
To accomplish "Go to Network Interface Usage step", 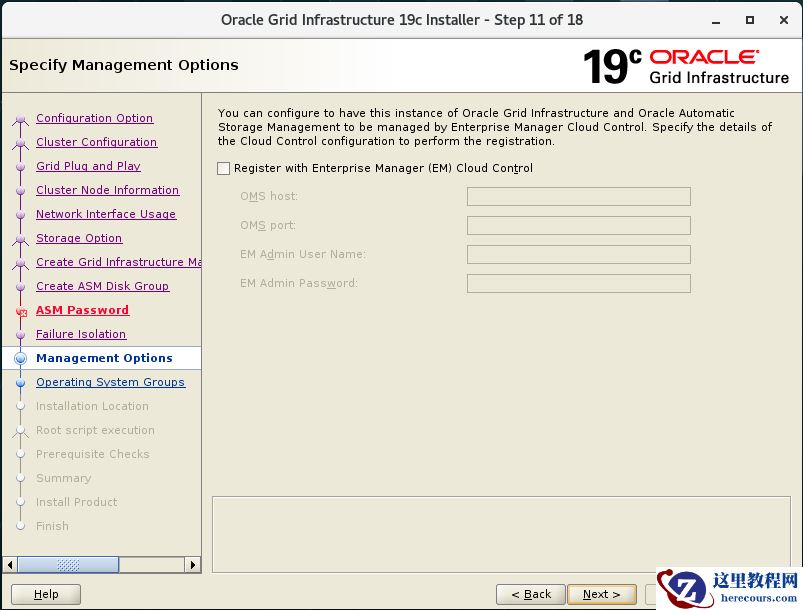I will (106, 215).
